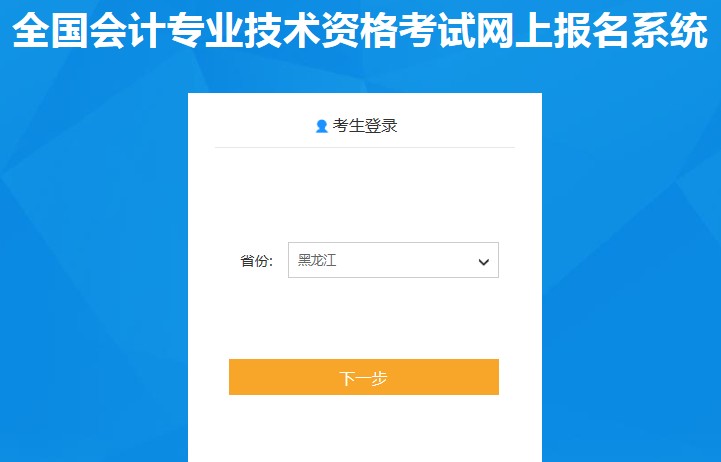721x462 pixels.
Task: Click the chevron arrow in province selector
Action: (x=483, y=262)
